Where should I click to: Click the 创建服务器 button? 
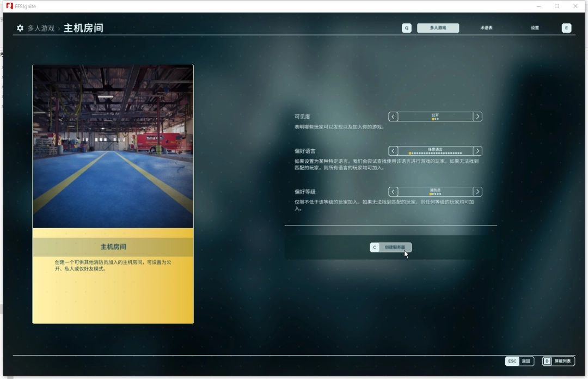tap(391, 247)
